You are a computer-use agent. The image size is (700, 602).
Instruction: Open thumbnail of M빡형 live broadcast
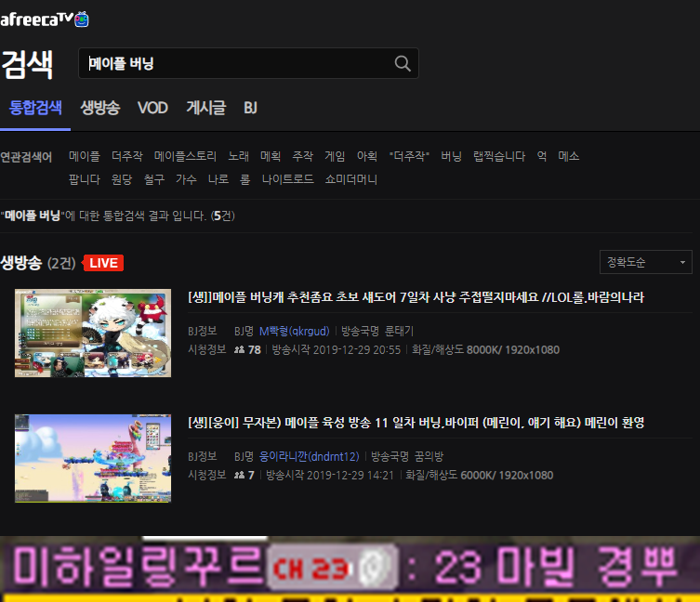pos(93,333)
